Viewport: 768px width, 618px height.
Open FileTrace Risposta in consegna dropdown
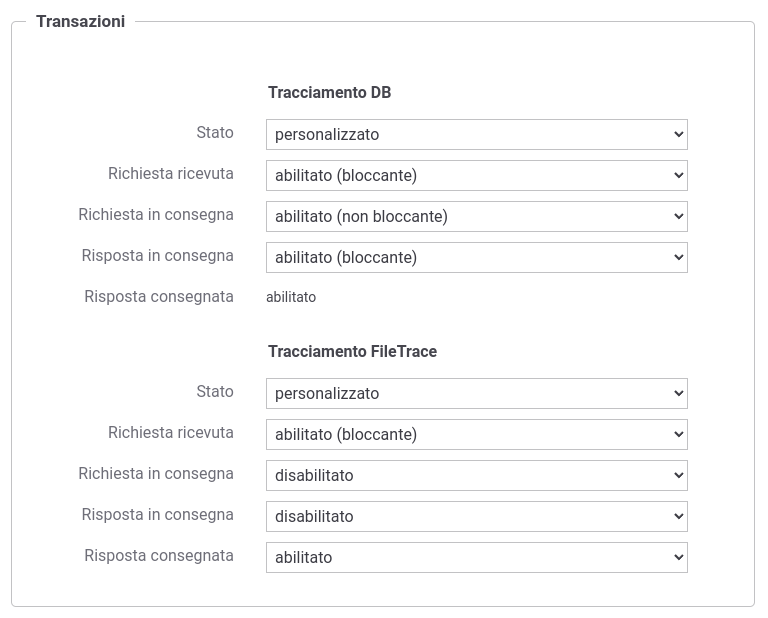pos(477,517)
